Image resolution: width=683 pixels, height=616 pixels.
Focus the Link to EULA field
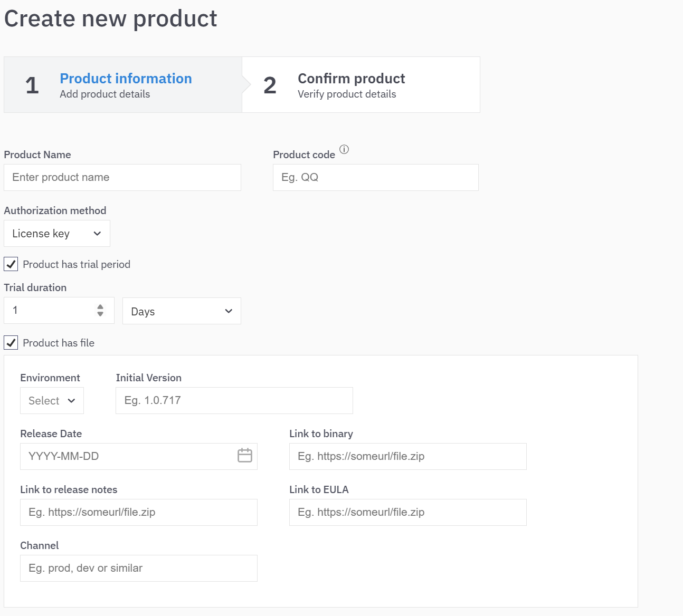407,513
